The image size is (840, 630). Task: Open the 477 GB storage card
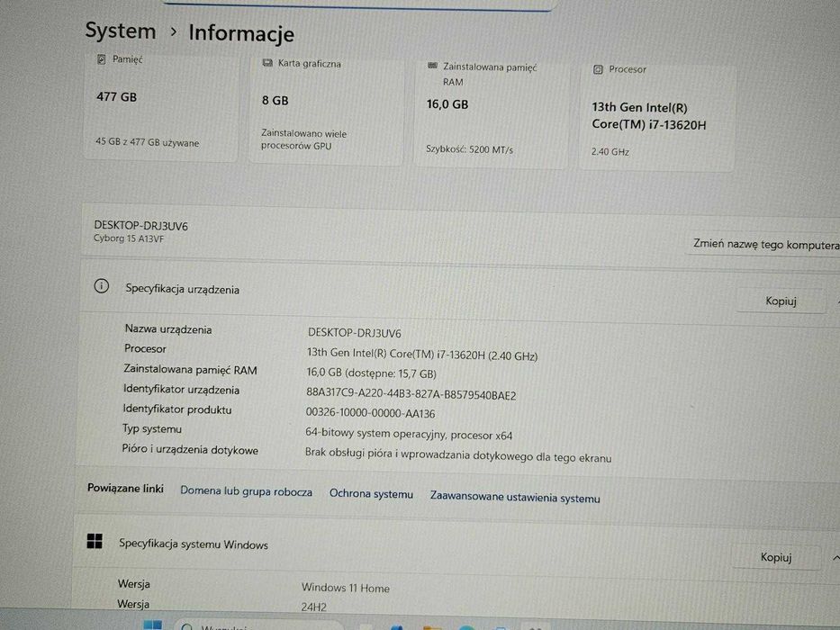(x=161, y=106)
